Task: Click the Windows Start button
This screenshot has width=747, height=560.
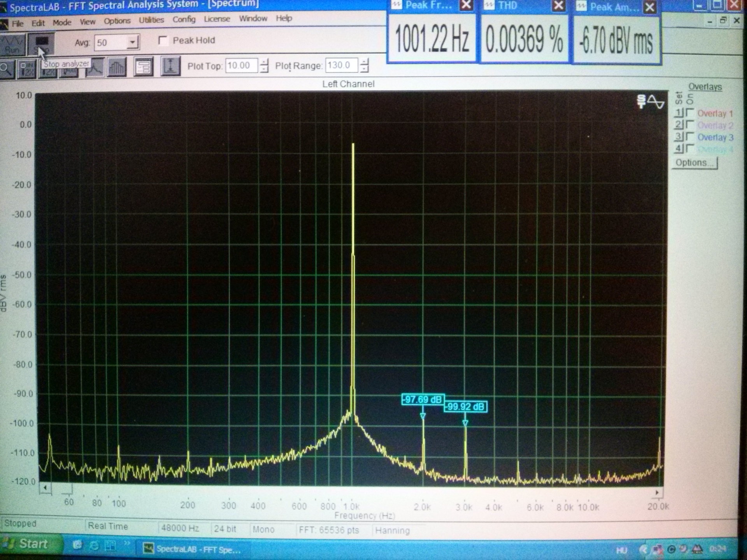Action: click(x=32, y=544)
